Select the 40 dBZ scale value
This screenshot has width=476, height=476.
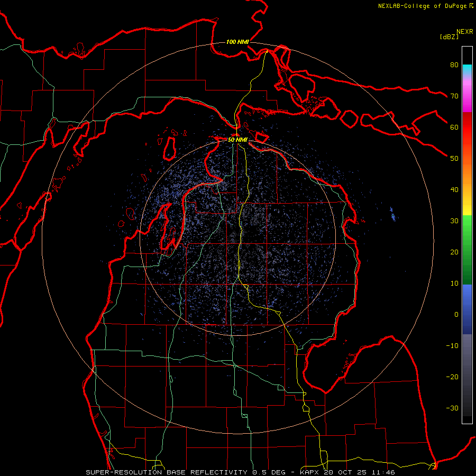[x=454, y=190]
